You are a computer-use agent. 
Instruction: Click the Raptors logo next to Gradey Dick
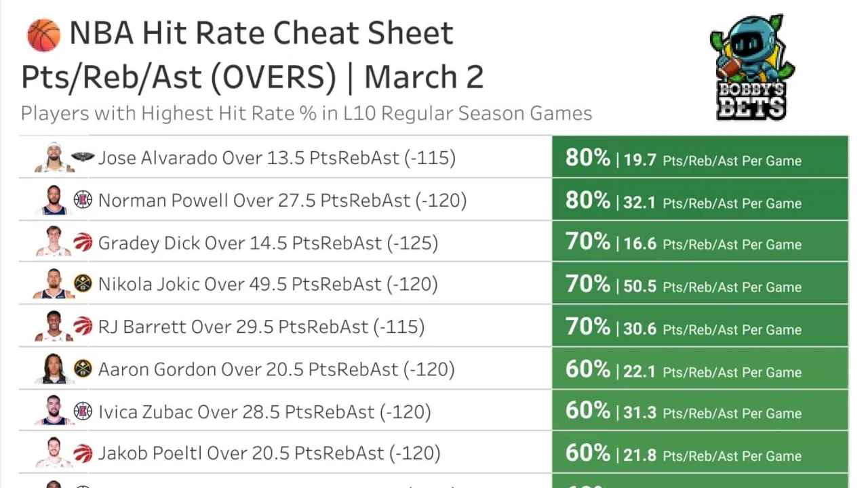83,243
